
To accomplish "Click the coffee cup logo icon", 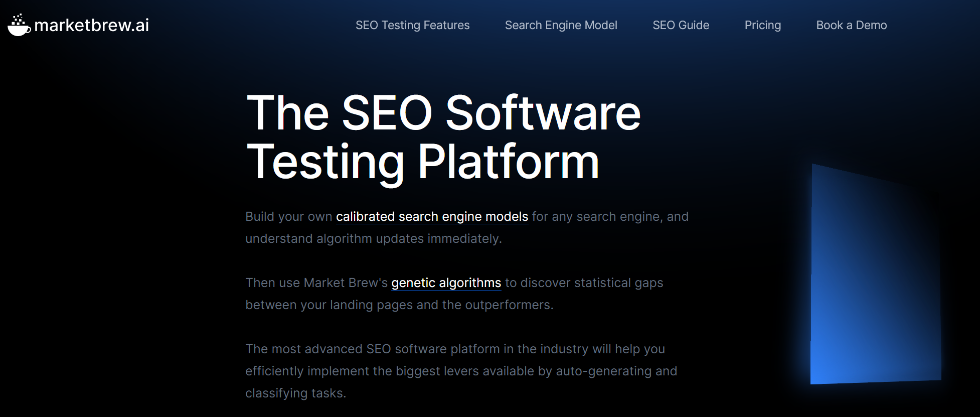I will coord(19,25).
